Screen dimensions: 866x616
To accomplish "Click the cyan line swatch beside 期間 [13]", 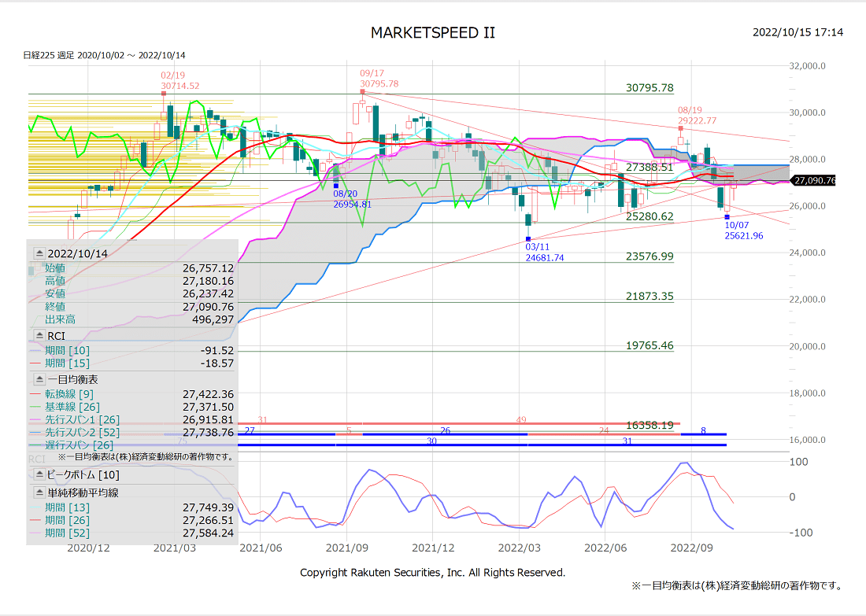I will click(35, 507).
